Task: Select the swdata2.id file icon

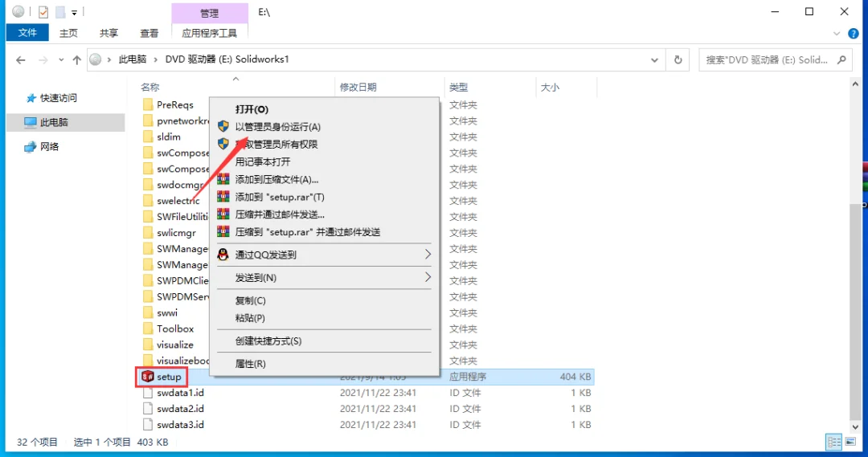Action: (x=148, y=409)
